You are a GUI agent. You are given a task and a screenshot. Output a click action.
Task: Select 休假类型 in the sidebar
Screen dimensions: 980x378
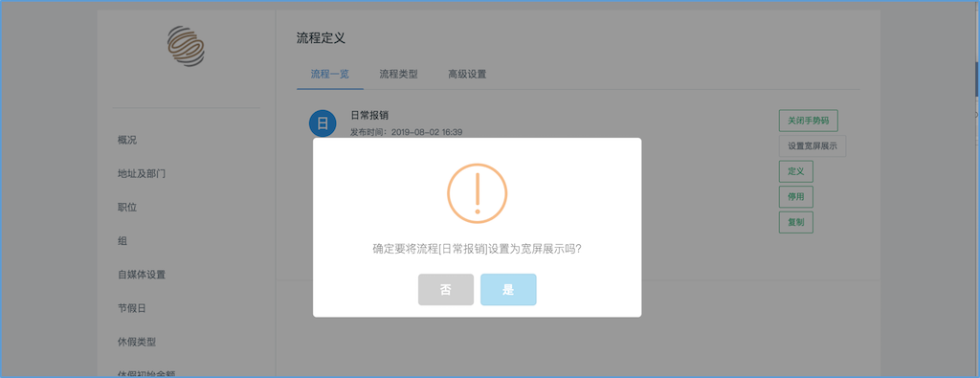[136, 343]
